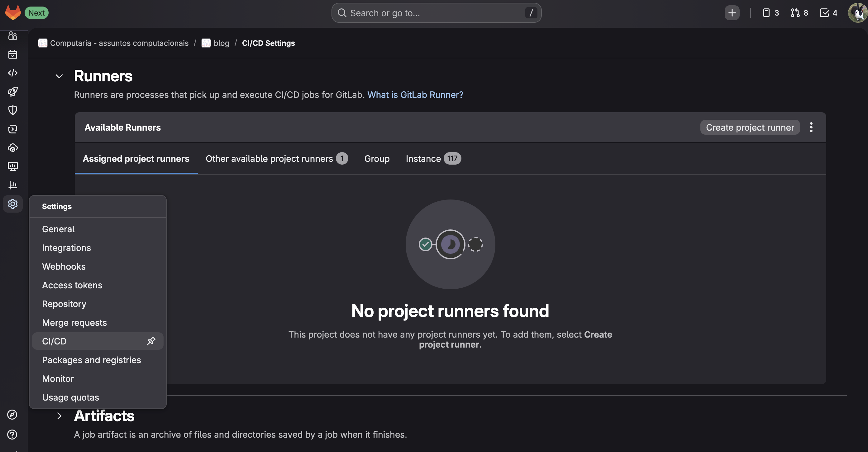The height and width of the screenshot is (452, 868).
Task: Click the plus icon to create something new
Action: [732, 13]
